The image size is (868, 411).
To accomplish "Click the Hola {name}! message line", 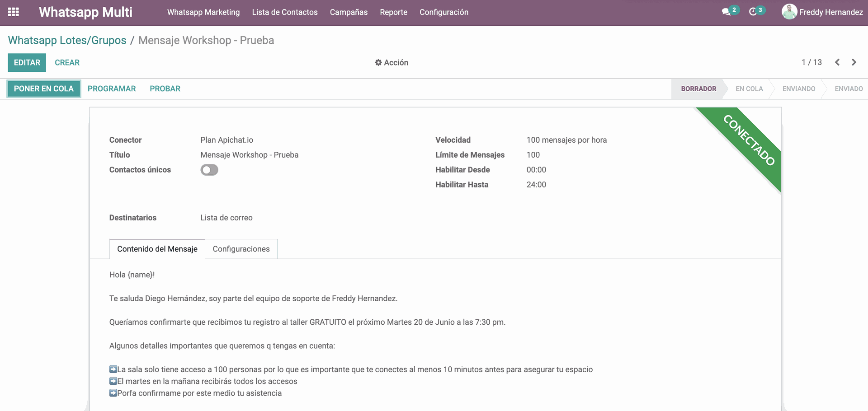I will [132, 275].
